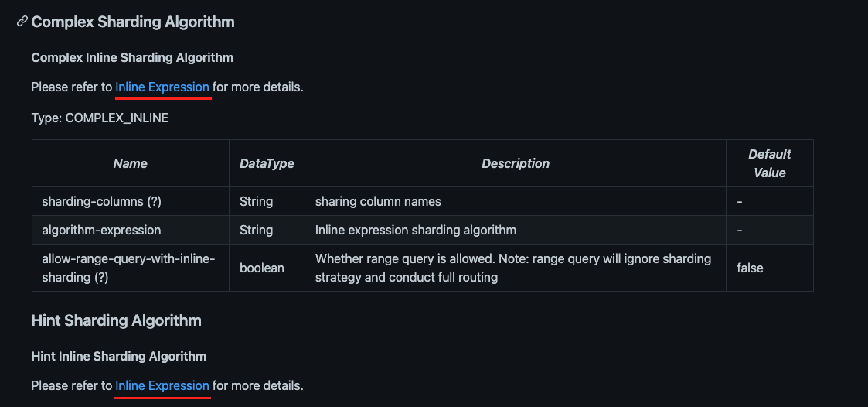Open the first Inline Expression link
Image resolution: width=868 pixels, height=407 pixels.
162,87
